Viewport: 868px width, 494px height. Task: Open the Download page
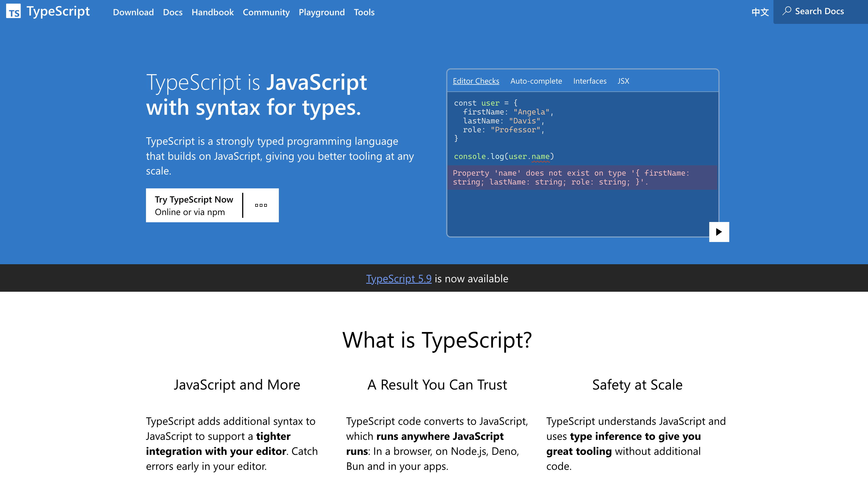133,12
